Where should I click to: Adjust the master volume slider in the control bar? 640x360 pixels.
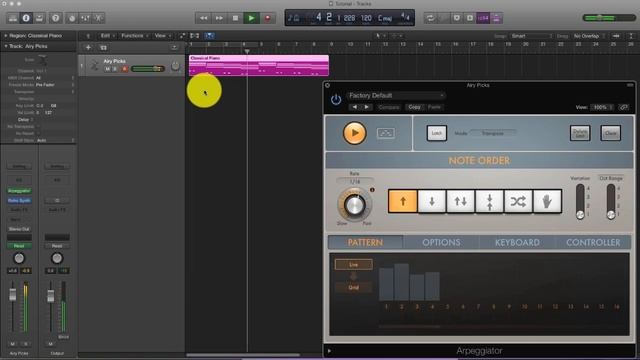click(x=608, y=18)
